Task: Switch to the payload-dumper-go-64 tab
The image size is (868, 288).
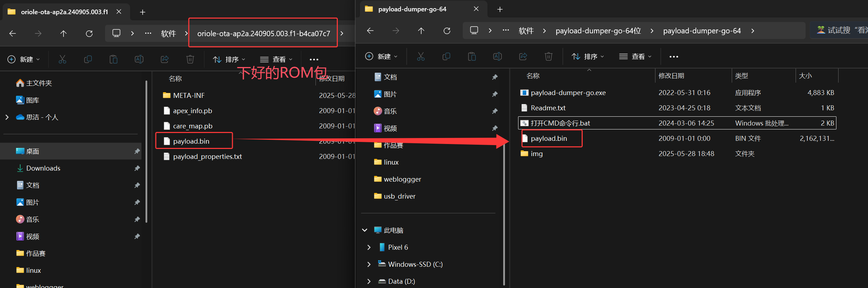Action: click(x=412, y=9)
